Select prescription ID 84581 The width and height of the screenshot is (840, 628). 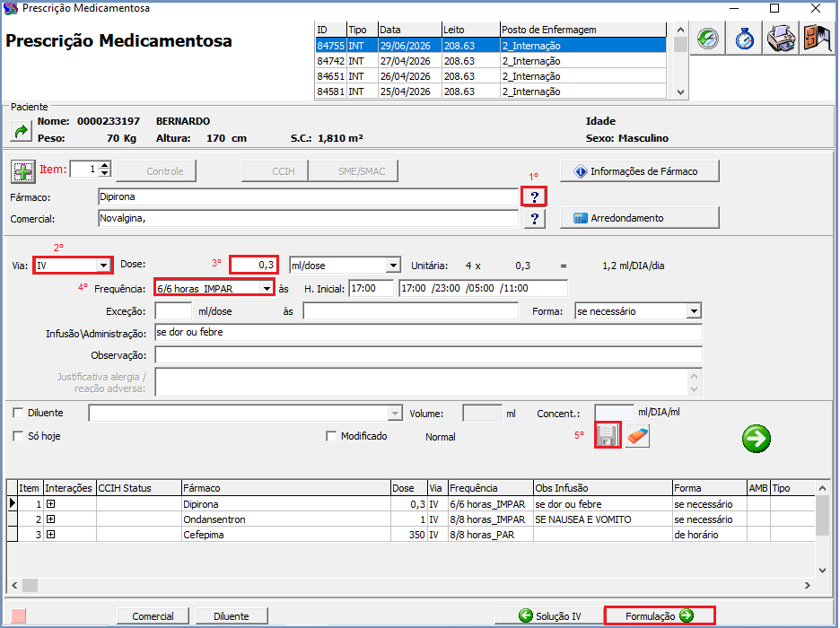(490, 92)
